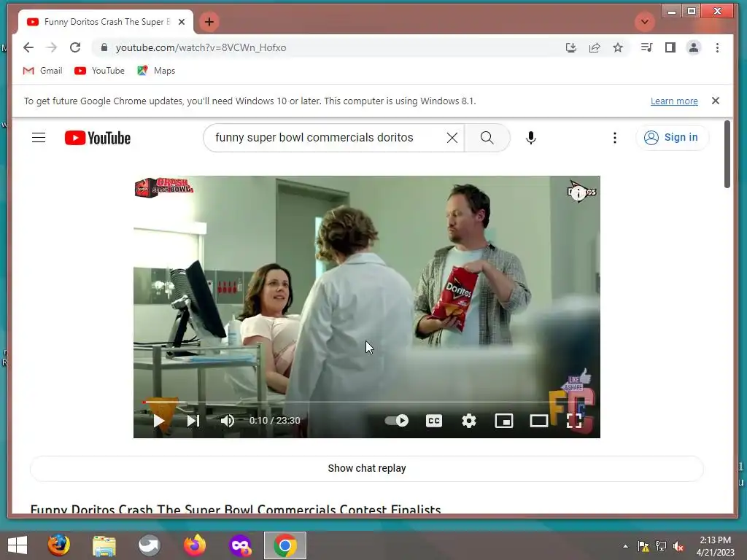Viewport: 747px width, 560px height.
Task: Go forward in browser history
Action: click(x=52, y=47)
